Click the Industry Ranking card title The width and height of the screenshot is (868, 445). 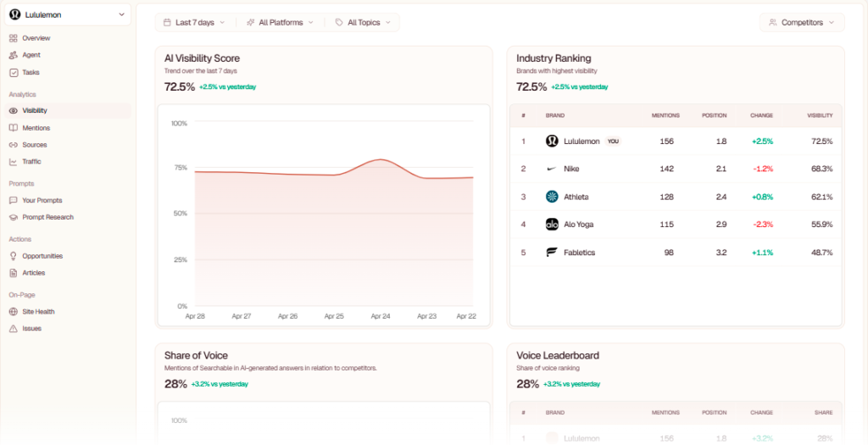click(554, 58)
